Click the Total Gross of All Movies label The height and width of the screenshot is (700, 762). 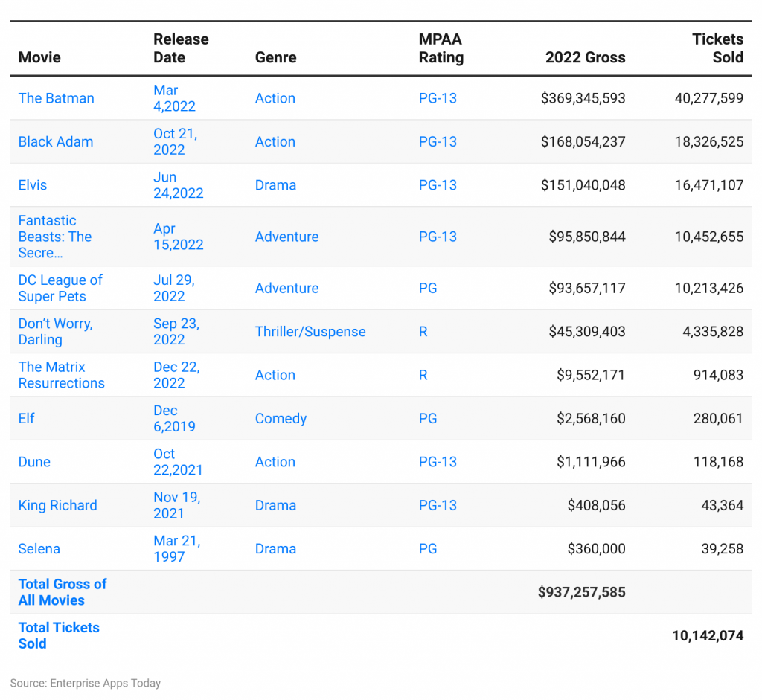click(62, 592)
